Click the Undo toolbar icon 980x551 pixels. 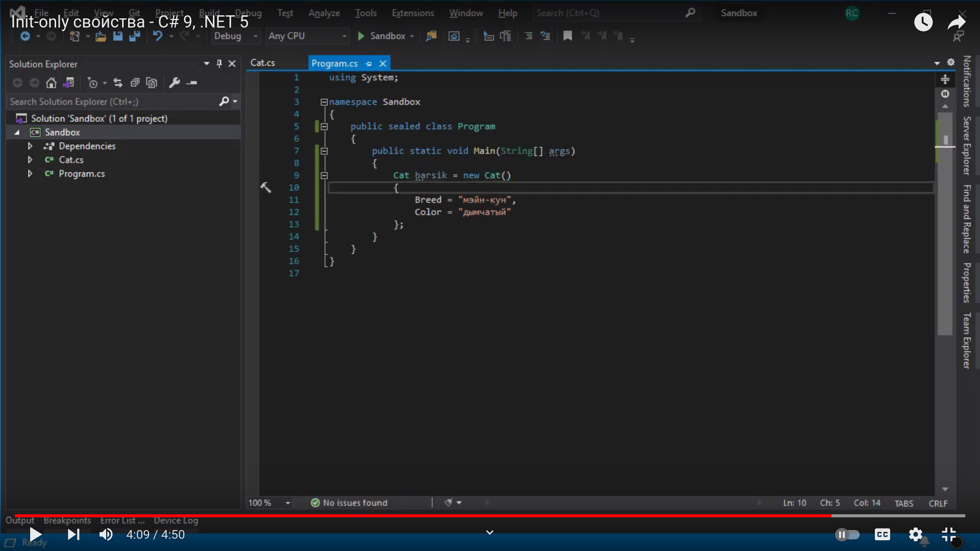[158, 36]
